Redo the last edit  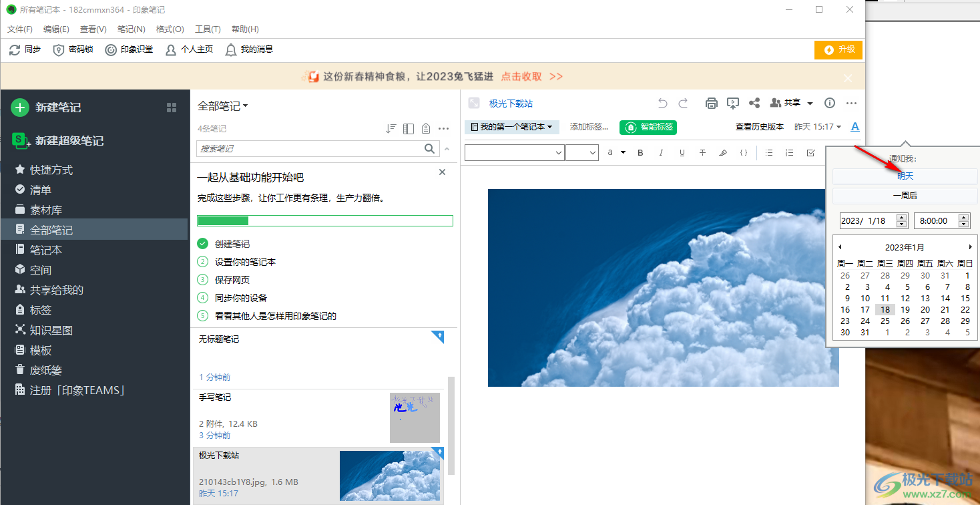(x=683, y=103)
